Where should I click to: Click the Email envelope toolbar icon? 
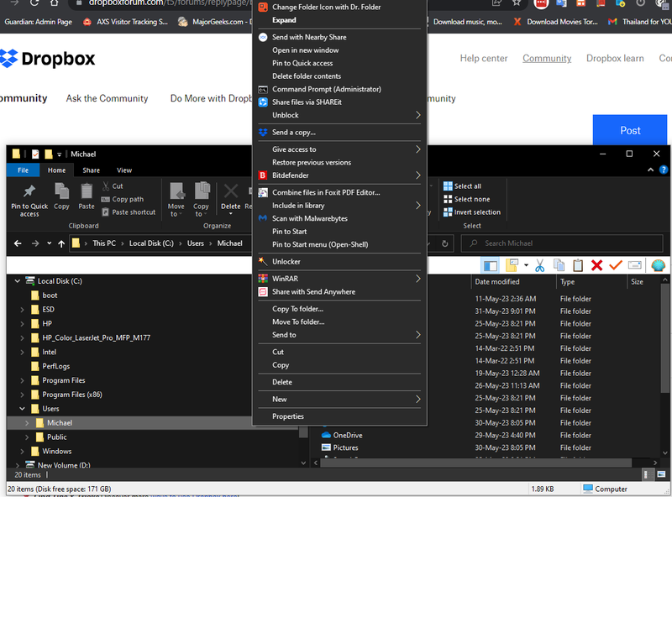tap(635, 265)
